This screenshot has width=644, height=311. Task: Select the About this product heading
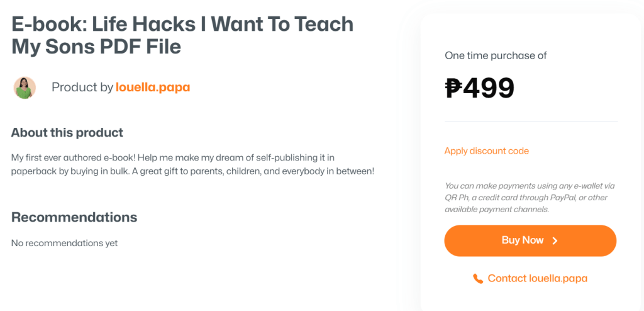tap(67, 133)
